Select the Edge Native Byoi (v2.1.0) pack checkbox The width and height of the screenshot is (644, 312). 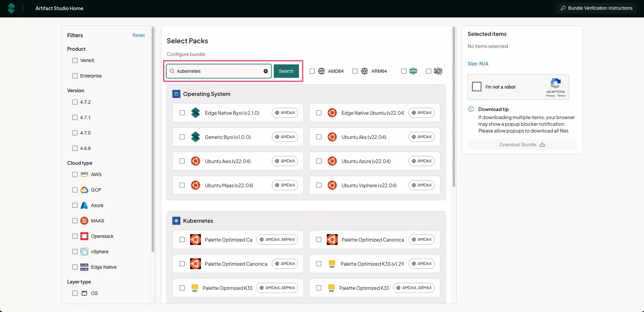pyautogui.click(x=182, y=113)
